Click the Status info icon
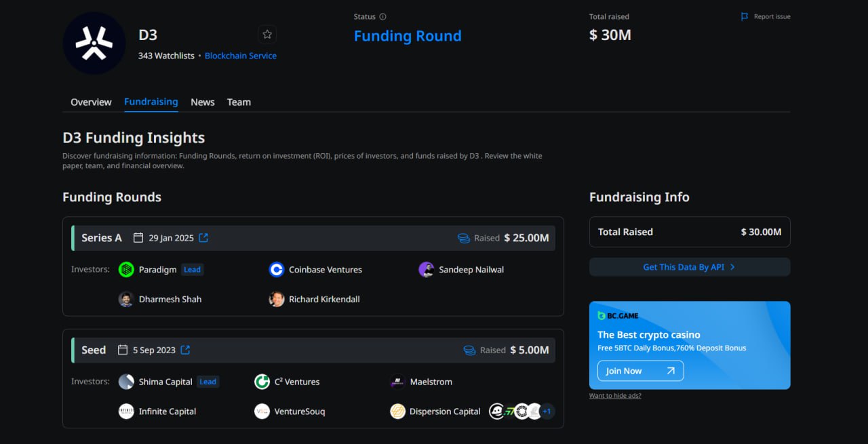Viewport: 868px width, 444px height. (382, 17)
